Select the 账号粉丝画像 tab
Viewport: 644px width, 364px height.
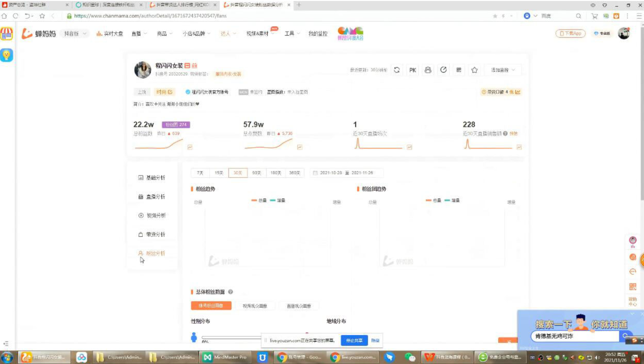point(211,306)
